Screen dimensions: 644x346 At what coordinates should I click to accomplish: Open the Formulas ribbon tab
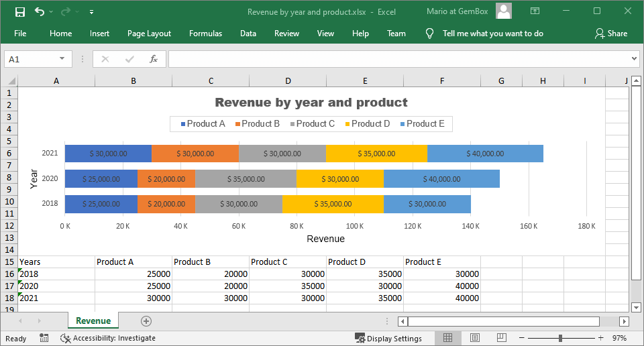[205, 34]
